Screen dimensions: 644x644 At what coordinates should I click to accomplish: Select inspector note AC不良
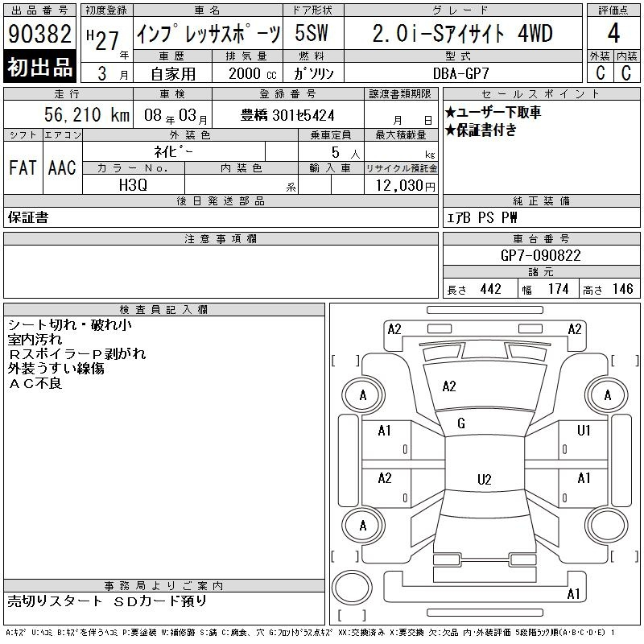tap(35, 383)
